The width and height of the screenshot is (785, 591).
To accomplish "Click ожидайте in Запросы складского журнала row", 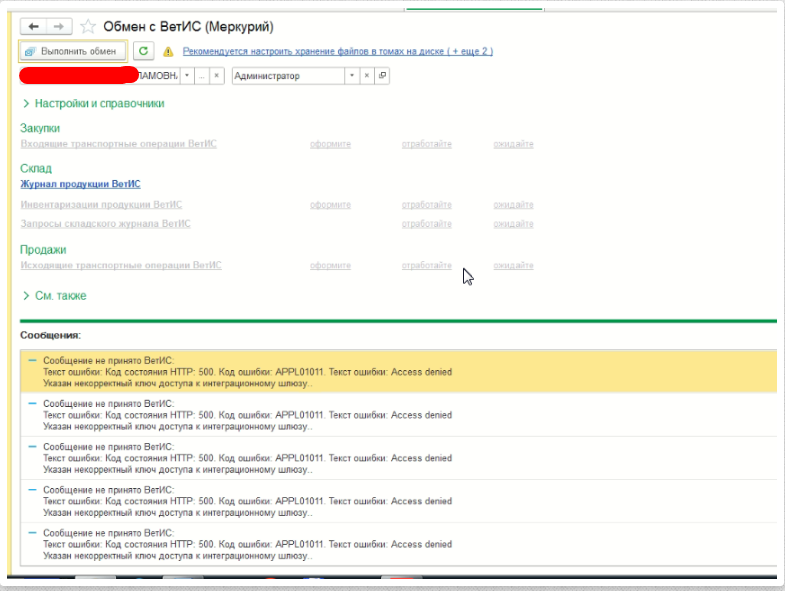I will pyautogui.click(x=513, y=224).
